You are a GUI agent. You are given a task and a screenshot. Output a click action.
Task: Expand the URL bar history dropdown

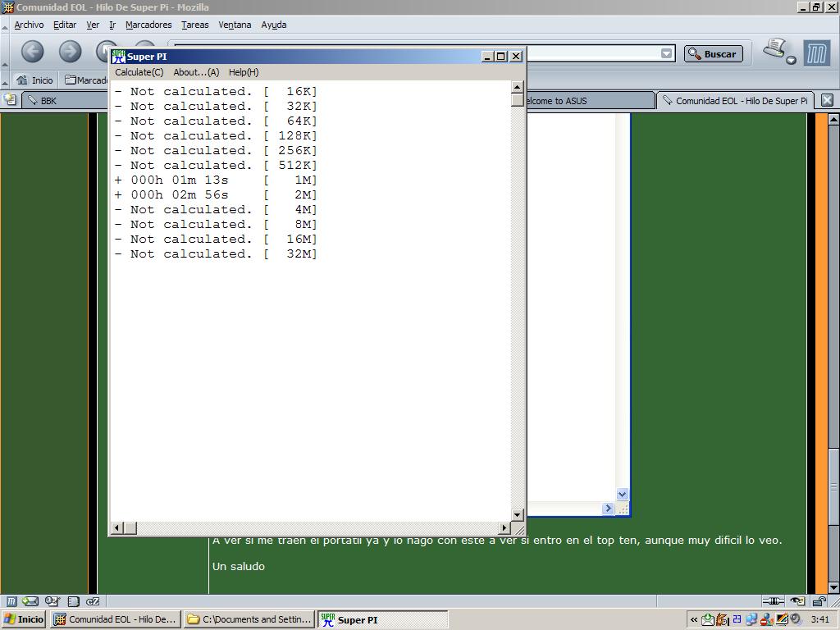[x=667, y=54]
